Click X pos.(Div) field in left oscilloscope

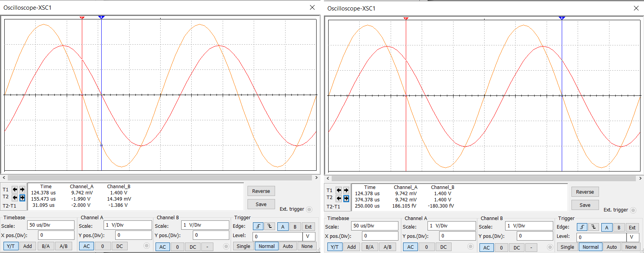(x=56, y=235)
